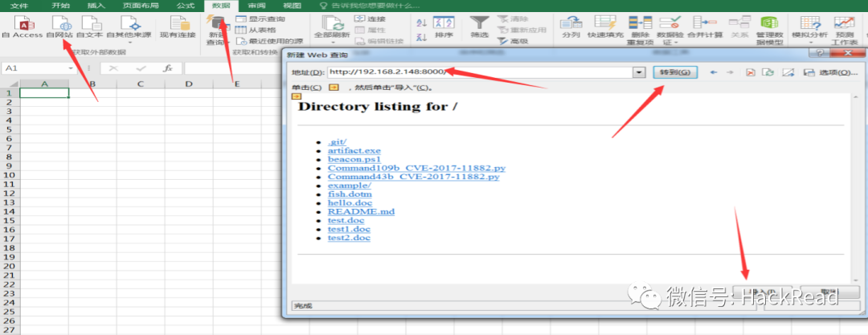Image resolution: width=868 pixels, height=335 pixels.
Task: Switch to the 视图 (View) tab
Action: pos(292,6)
